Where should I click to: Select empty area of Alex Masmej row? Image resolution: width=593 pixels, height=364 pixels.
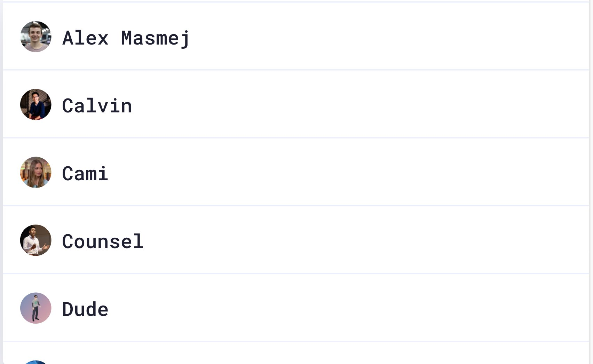(383, 37)
